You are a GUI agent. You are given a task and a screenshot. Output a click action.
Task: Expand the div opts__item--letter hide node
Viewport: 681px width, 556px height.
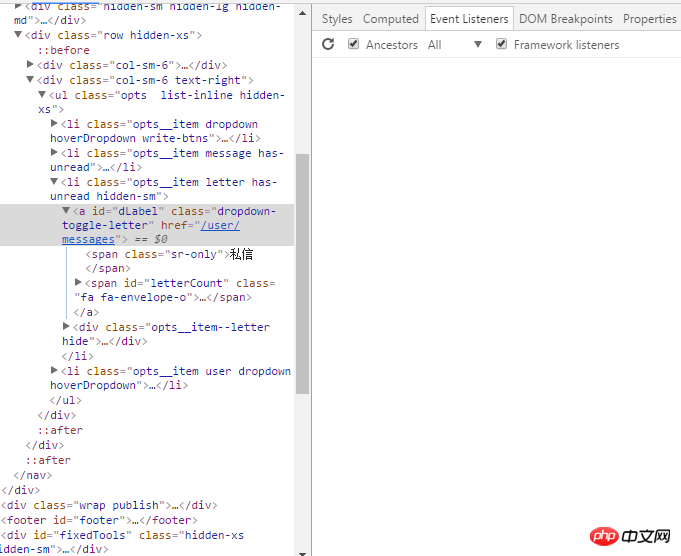click(66, 326)
